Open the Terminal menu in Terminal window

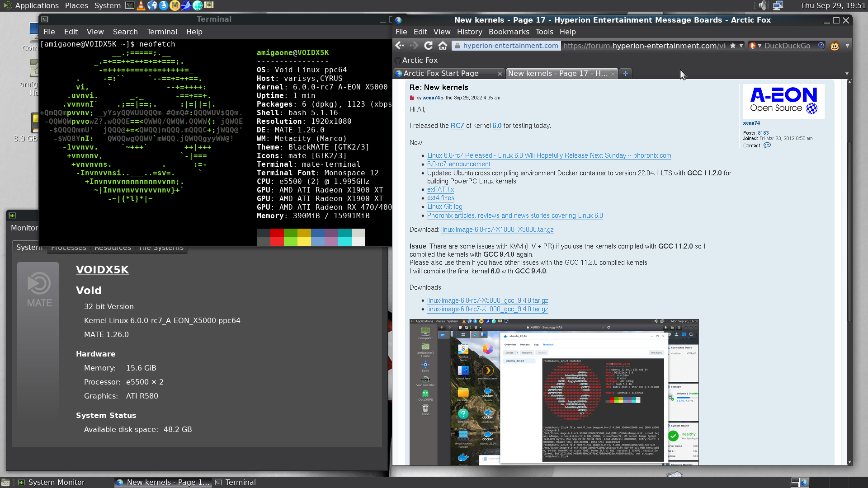click(x=162, y=32)
